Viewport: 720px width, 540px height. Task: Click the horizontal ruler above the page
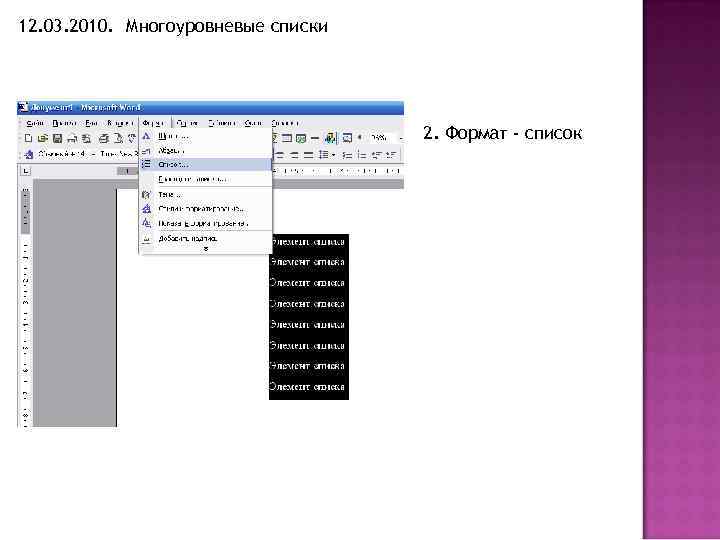point(338,171)
